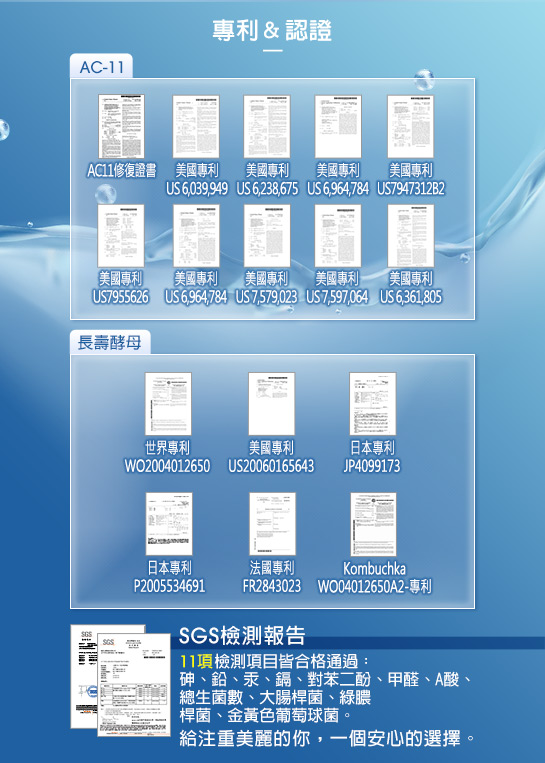Click the WO04012650A2-專利 caption

(374, 586)
